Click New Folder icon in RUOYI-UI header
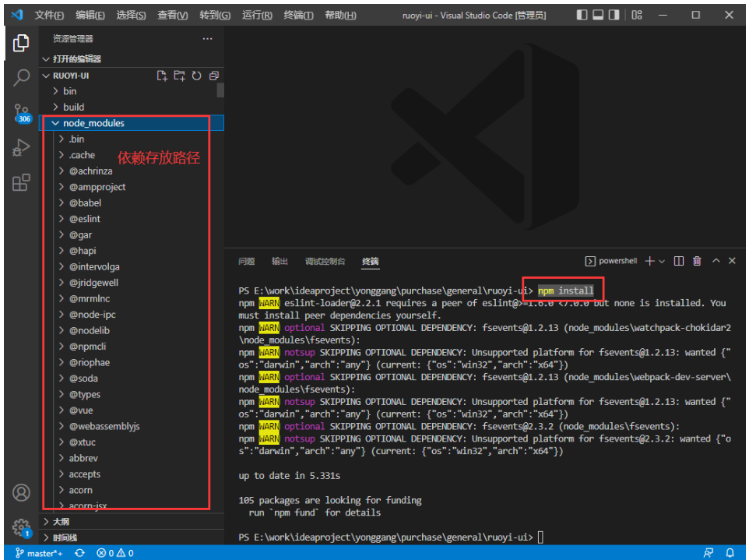 [179, 76]
